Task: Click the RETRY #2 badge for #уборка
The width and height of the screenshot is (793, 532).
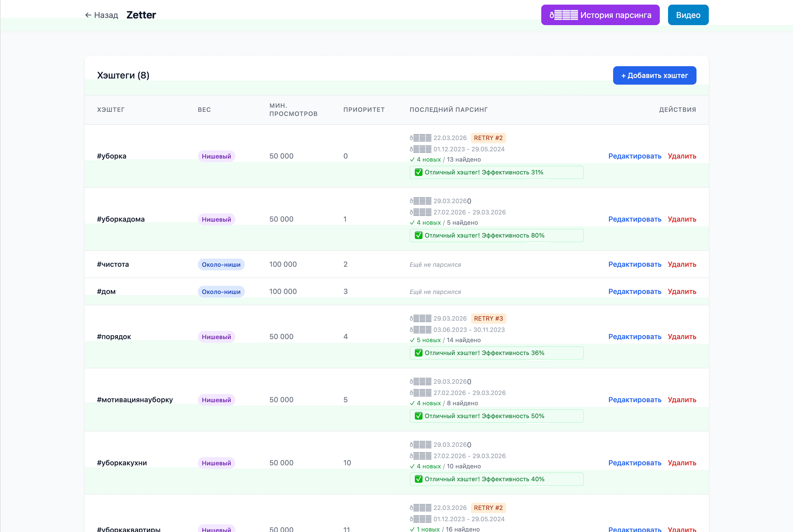Action: [488, 138]
